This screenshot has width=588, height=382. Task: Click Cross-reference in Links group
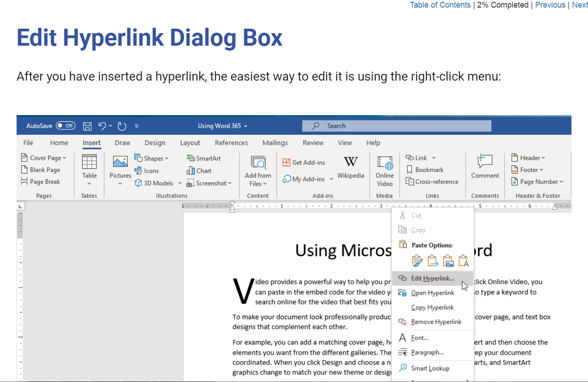tap(432, 182)
